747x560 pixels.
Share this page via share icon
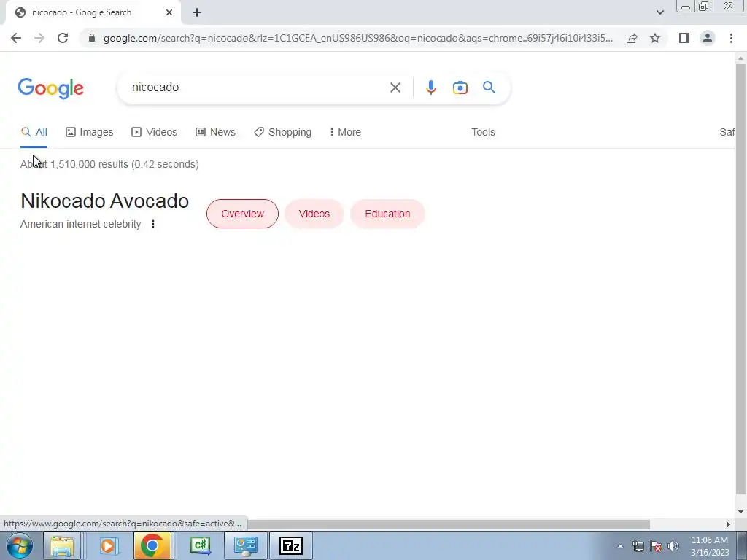click(632, 38)
